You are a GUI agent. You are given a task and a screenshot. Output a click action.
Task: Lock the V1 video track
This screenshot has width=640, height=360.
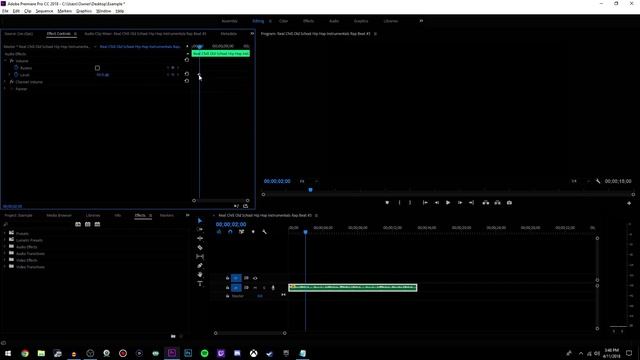[x=227, y=278]
